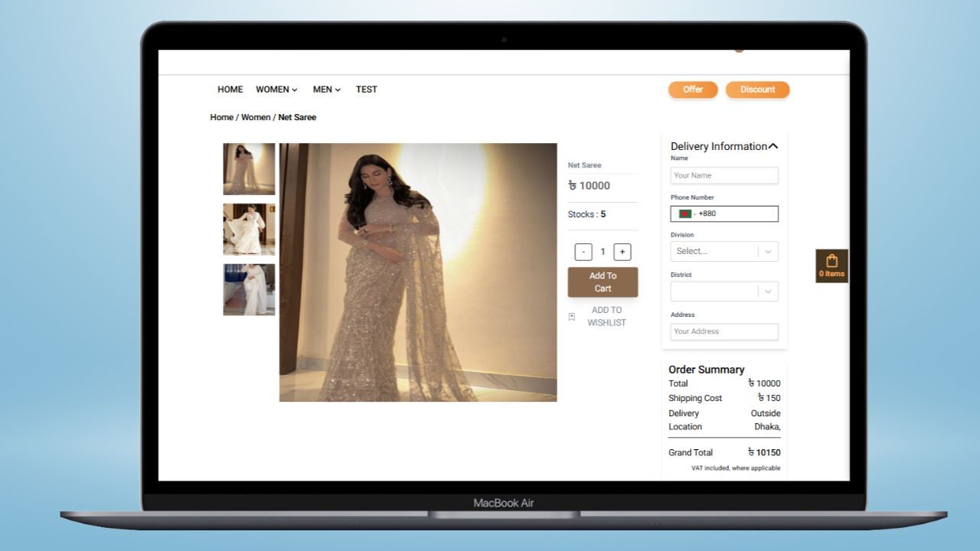
Task: Collapse the Delivery Information section
Action: pyautogui.click(x=773, y=146)
